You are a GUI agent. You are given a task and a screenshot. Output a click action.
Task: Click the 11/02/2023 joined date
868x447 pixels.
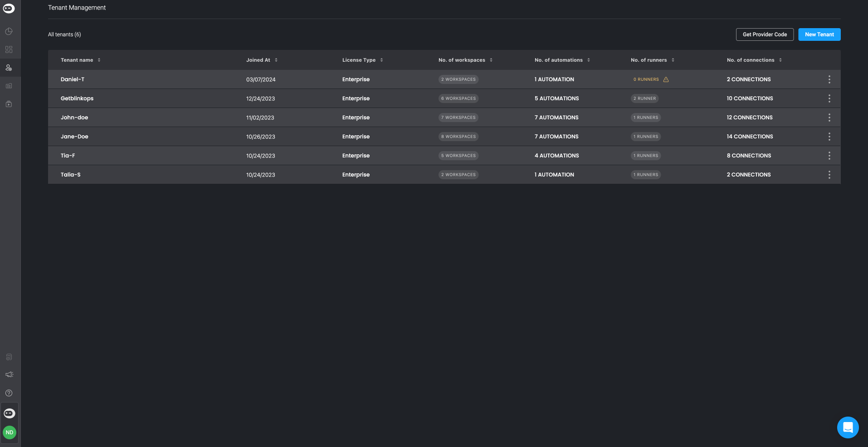tap(260, 118)
